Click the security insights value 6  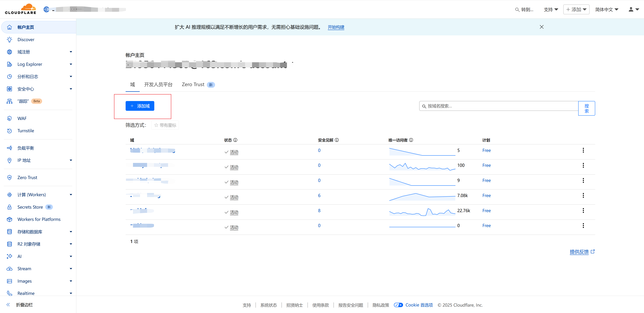pyautogui.click(x=319, y=195)
